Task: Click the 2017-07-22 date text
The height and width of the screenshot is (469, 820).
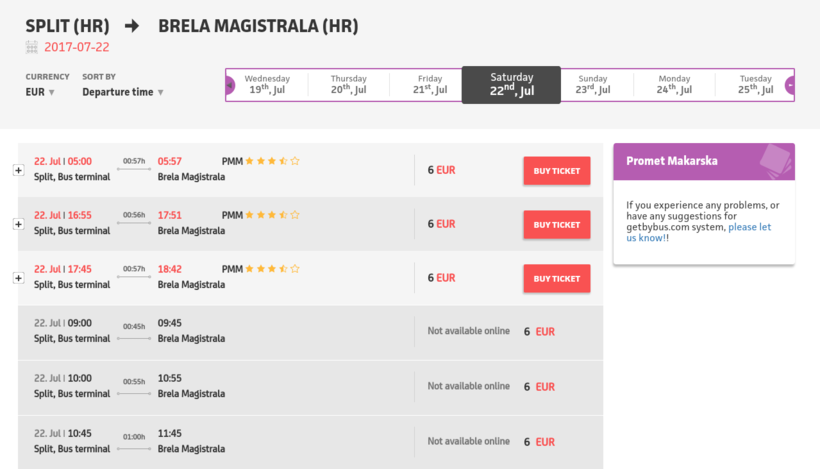Action: pos(76,47)
